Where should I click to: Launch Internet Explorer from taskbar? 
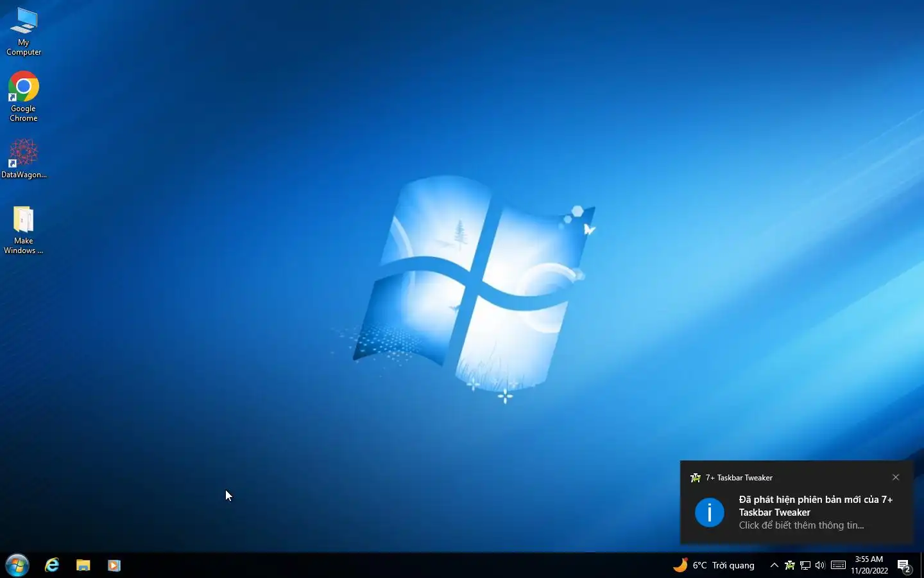coord(52,565)
